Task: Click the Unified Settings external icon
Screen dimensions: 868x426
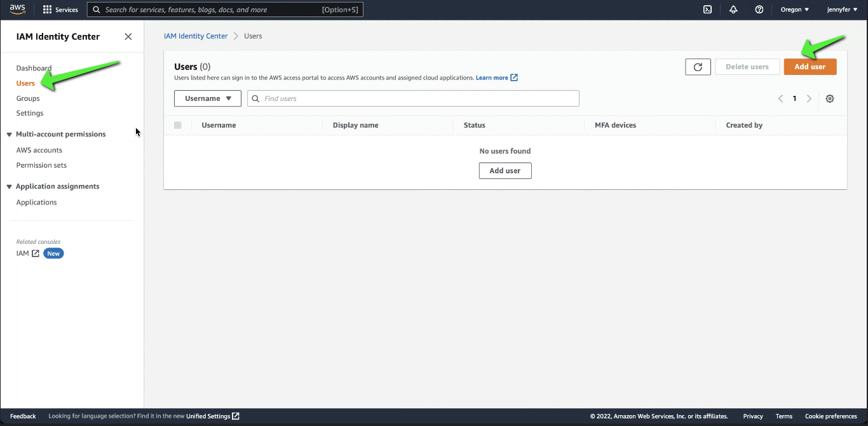Action: click(236, 416)
